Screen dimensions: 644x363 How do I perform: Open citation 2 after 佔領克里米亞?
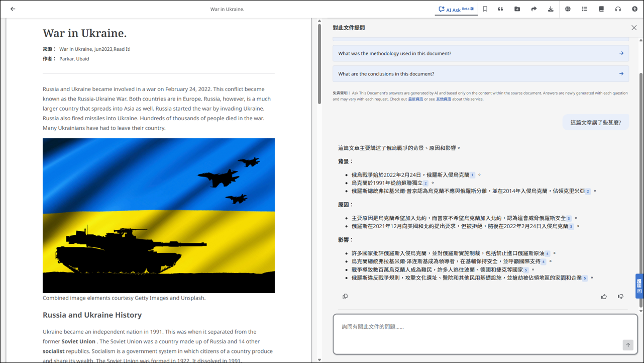click(x=588, y=191)
